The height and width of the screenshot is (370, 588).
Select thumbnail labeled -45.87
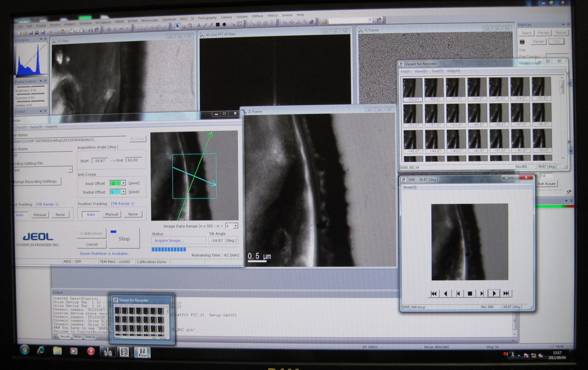pyautogui.click(x=413, y=141)
